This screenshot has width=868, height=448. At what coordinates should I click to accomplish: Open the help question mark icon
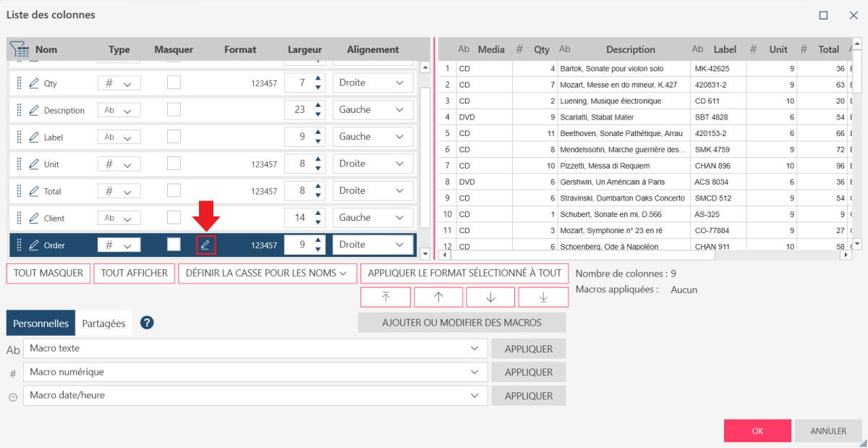147,323
